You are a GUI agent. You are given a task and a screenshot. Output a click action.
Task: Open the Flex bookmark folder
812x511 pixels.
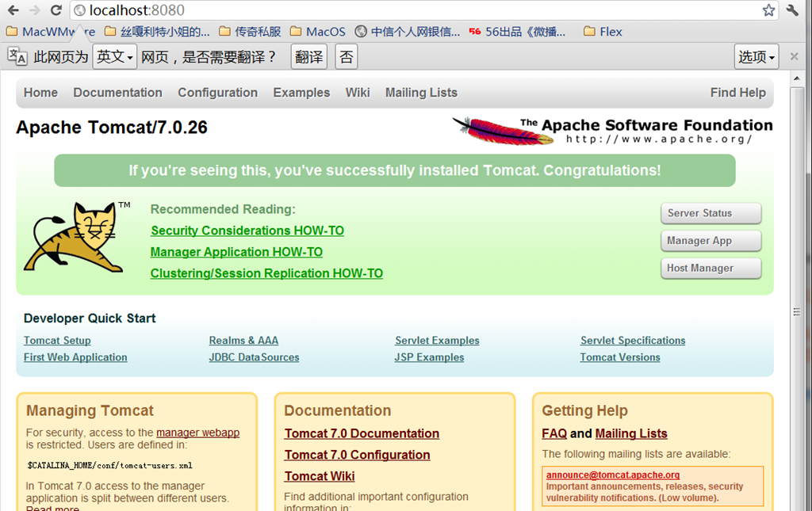(x=603, y=32)
